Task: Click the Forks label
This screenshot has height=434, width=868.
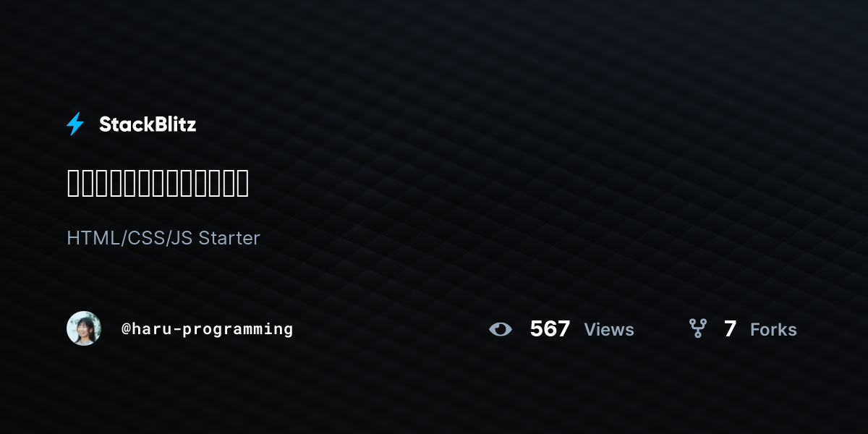Action: [x=773, y=330]
